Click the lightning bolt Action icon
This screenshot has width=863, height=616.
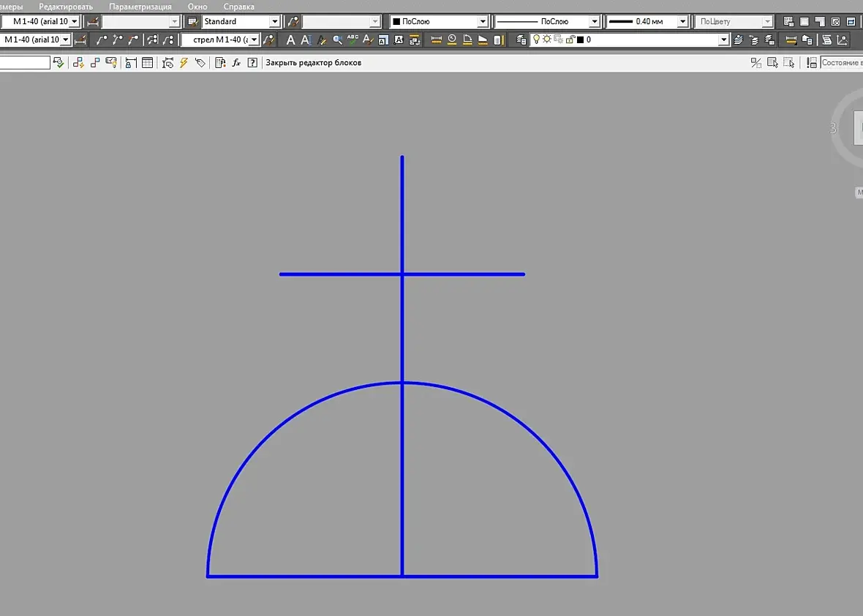184,63
